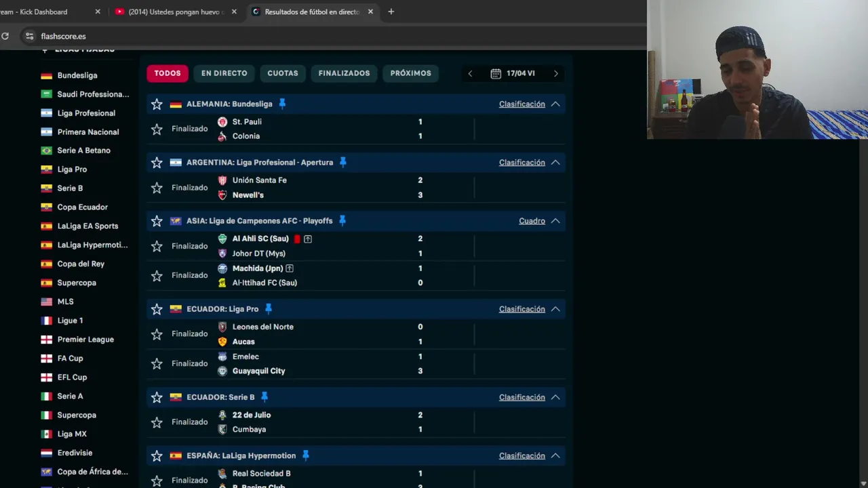
Task: Favorite the ECUADOR Liga Pro league star
Action: tap(157, 309)
